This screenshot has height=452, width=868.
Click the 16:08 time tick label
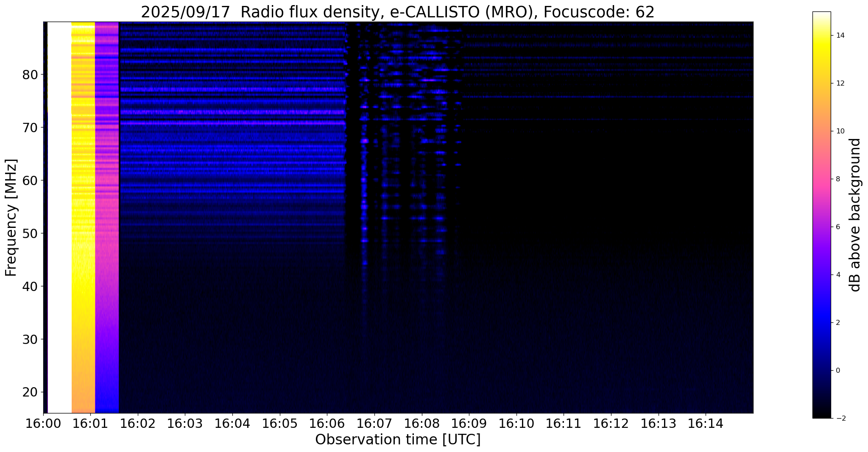[422, 423]
